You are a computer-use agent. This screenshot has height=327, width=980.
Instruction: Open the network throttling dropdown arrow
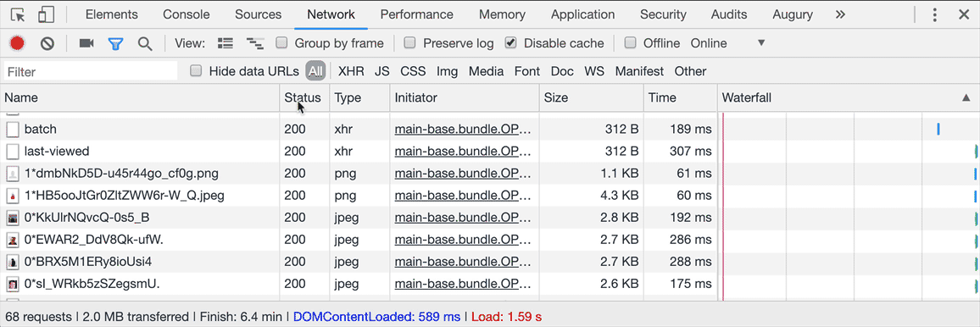point(761,43)
